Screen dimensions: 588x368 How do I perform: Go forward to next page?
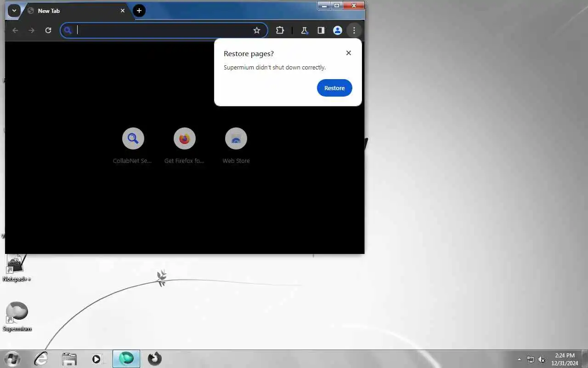point(31,30)
